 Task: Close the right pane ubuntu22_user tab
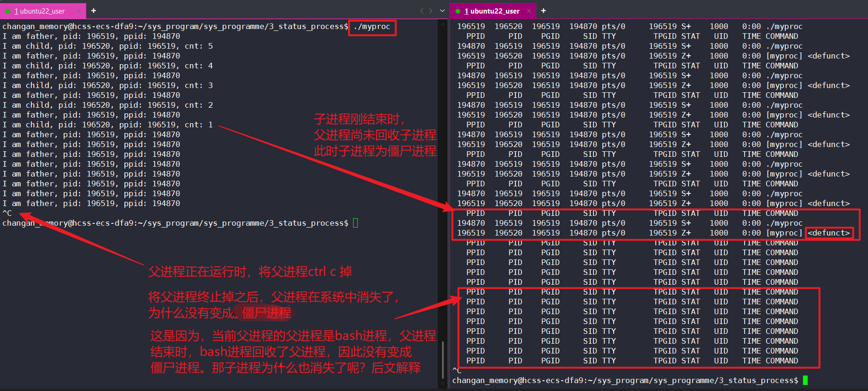click(x=529, y=11)
